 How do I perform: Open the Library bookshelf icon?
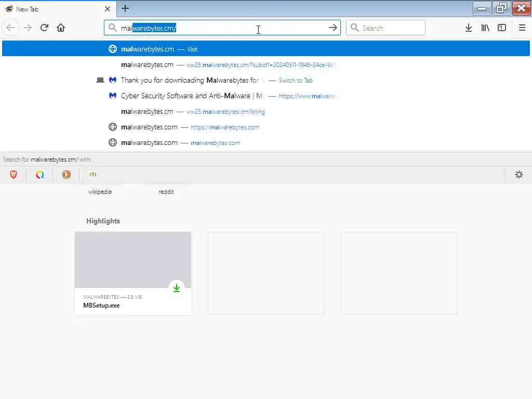pyautogui.click(x=485, y=28)
